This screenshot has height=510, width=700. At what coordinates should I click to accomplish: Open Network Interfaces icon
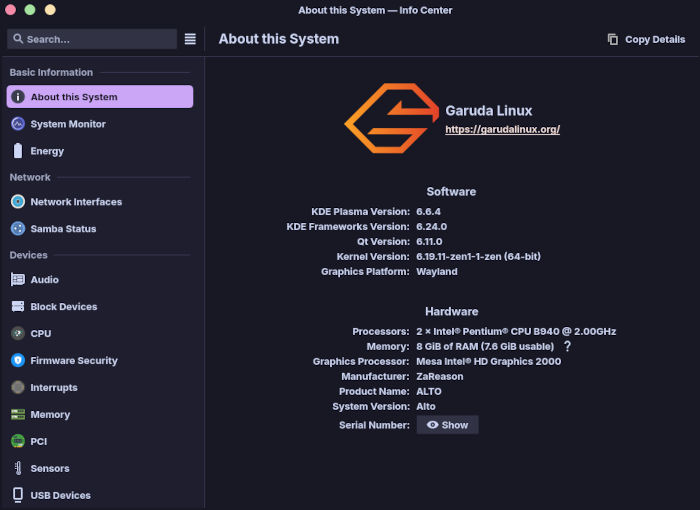[18, 202]
